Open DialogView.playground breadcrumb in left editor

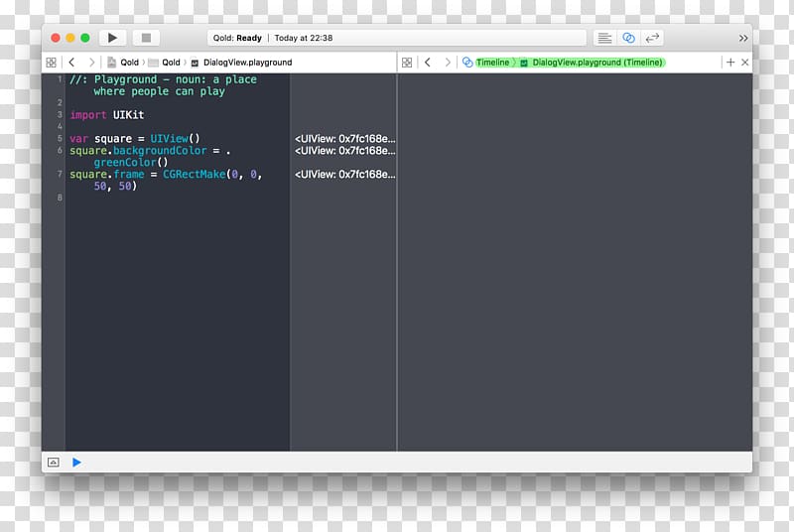tap(241, 63)
